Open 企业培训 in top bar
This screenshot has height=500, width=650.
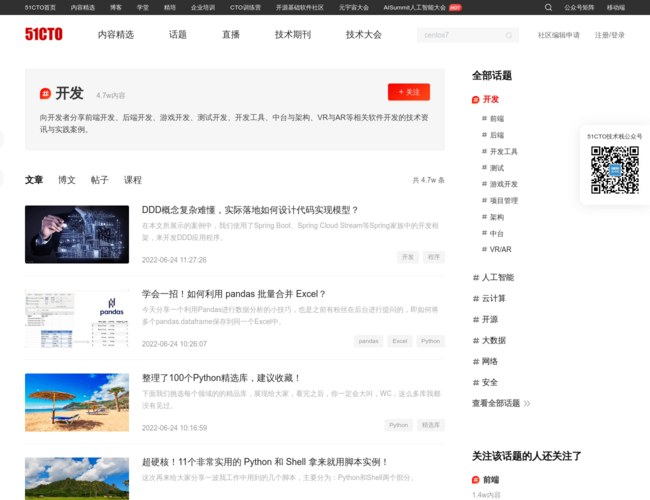tap(203, 7)
